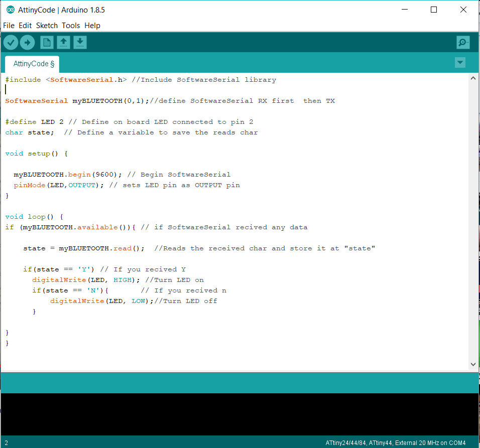This screenshot has height=448, width=480.
Task: Click the line number 2 in status bar
Action: (7, 443)
